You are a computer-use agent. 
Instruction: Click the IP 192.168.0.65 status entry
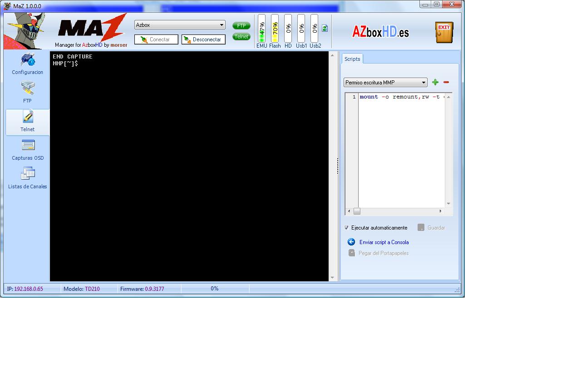(25, 289)
